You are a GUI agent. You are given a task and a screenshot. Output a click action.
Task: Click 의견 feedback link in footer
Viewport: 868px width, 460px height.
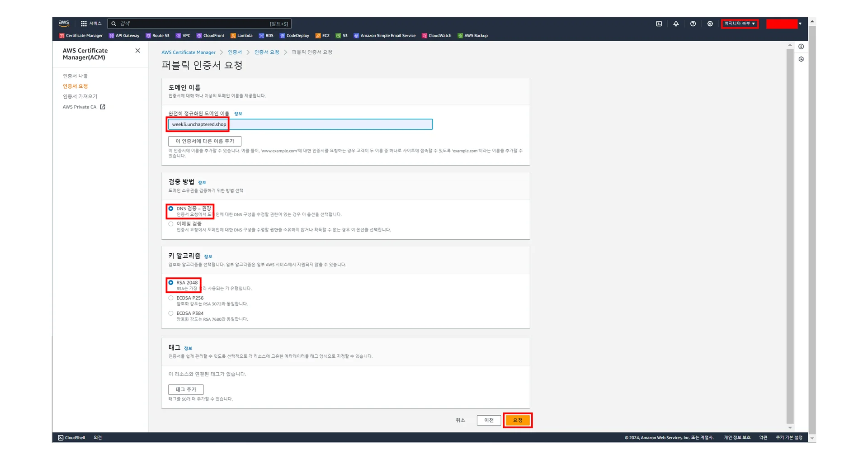[x=98, y=437]
